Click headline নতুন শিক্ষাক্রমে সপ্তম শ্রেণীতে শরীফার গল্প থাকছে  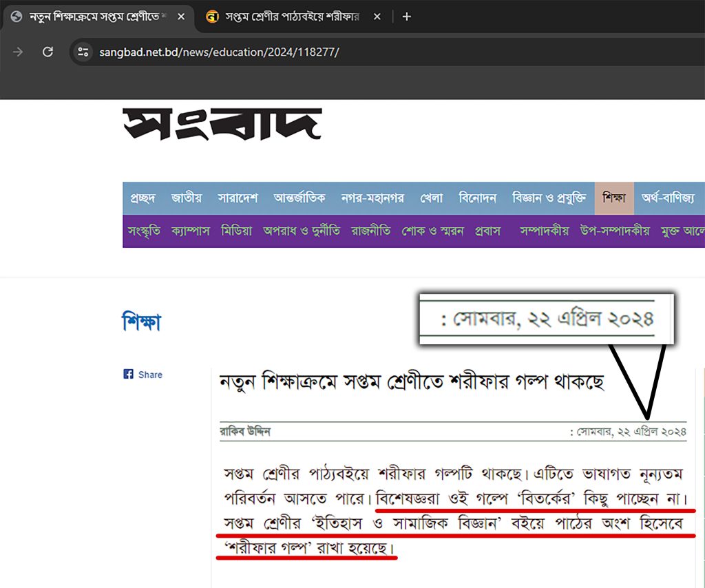coord(412,383)
